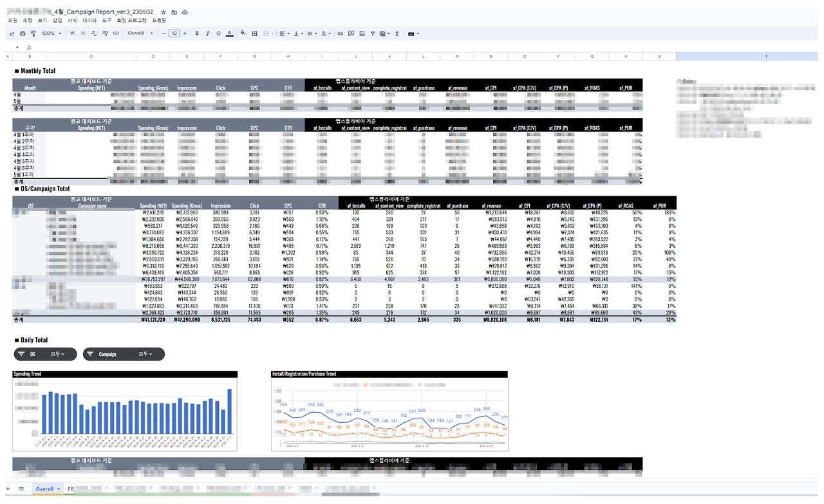Create a filter with the funnel icon
The width and height of the screenshot is (824, 504).
coord(373,33)
